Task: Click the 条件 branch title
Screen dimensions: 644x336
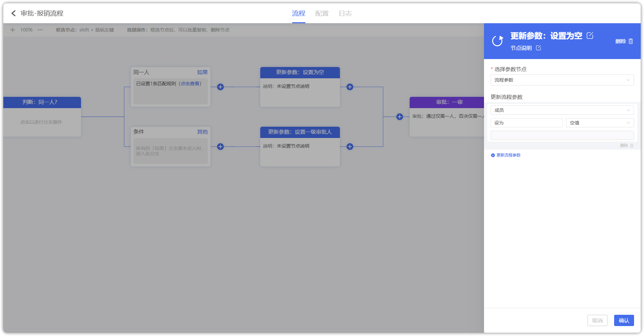Action: (x=139, y=132)
